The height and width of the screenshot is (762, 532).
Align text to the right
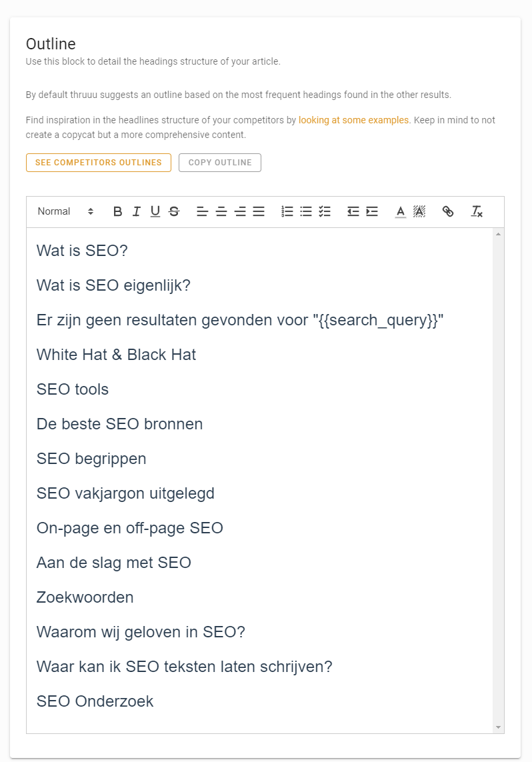240,211
